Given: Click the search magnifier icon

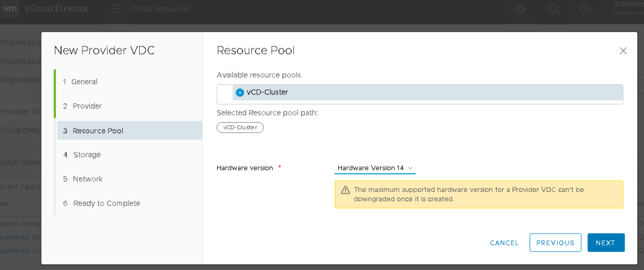Looking at the screenshot, I should click(554, 9).
